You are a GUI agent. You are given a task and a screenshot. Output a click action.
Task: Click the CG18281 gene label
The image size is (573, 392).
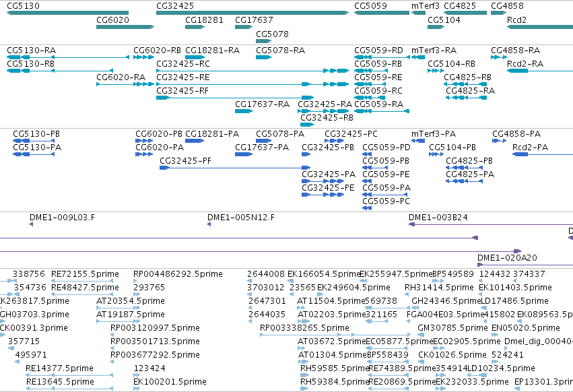[x=204, y=20]
